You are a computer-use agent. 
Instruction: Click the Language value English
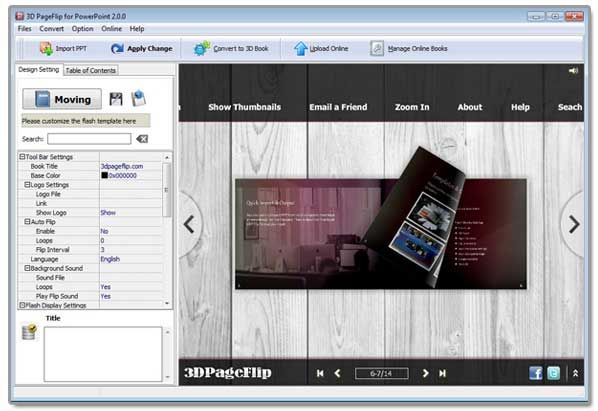[110, 259]
